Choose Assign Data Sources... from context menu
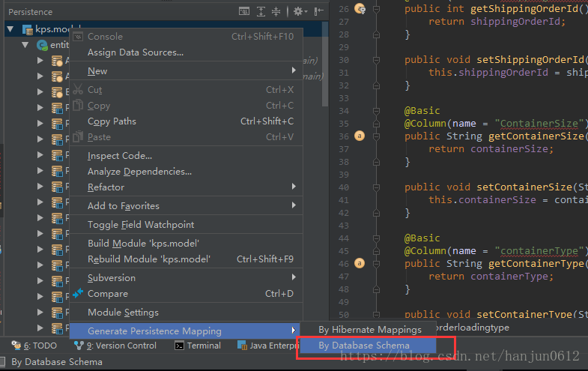 [186, 52]
